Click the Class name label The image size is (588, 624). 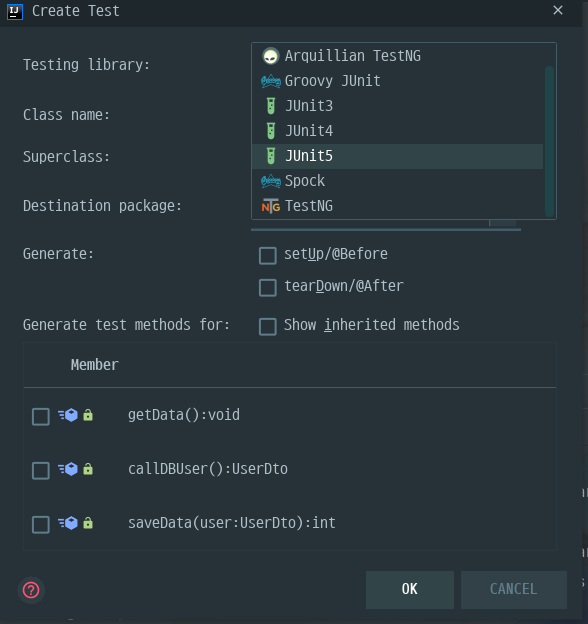[66, 115]
